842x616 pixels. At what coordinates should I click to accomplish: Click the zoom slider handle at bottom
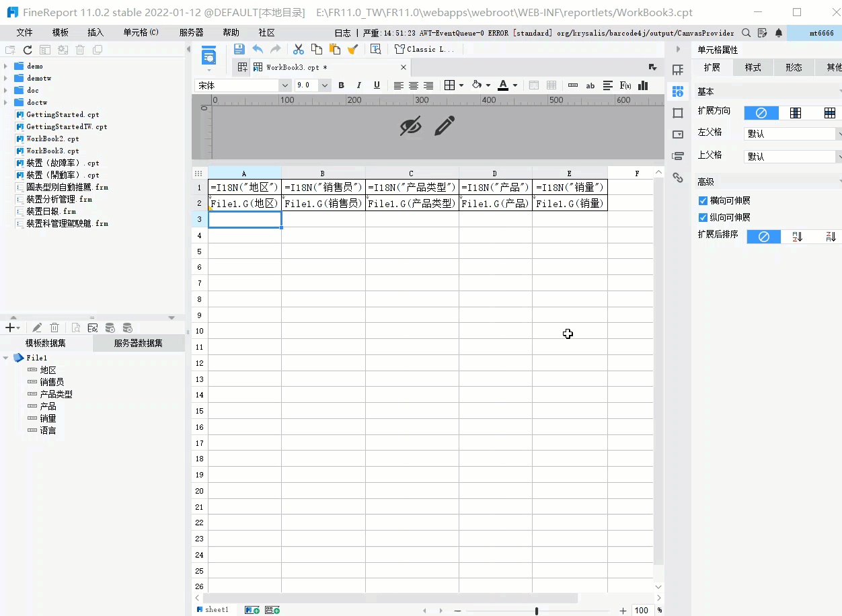pos(536,611)
